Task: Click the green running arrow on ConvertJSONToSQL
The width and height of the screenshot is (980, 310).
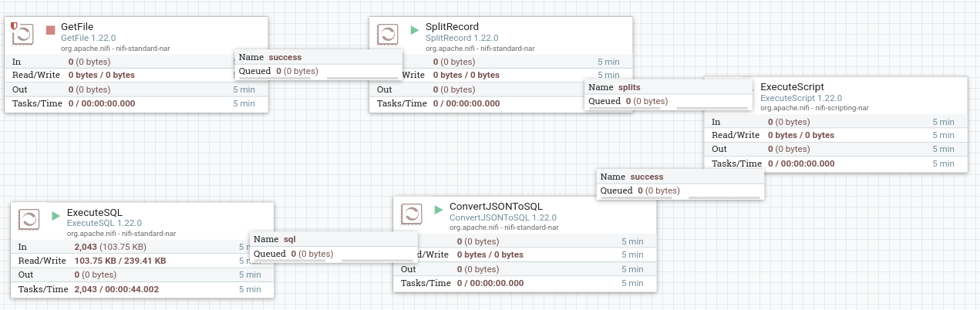Action: tap(439, 209)
